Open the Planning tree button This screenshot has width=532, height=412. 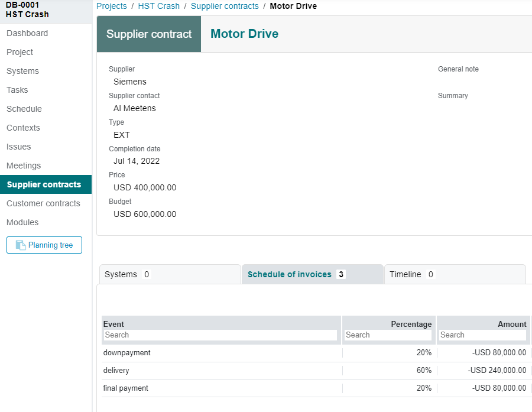pos(44,245)
